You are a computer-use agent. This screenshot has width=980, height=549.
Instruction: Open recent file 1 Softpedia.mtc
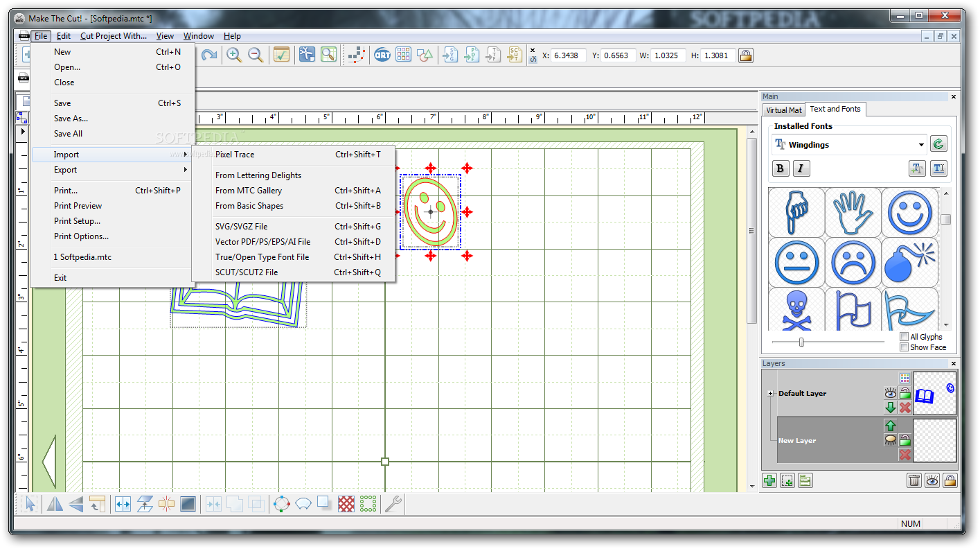(113, 257)
